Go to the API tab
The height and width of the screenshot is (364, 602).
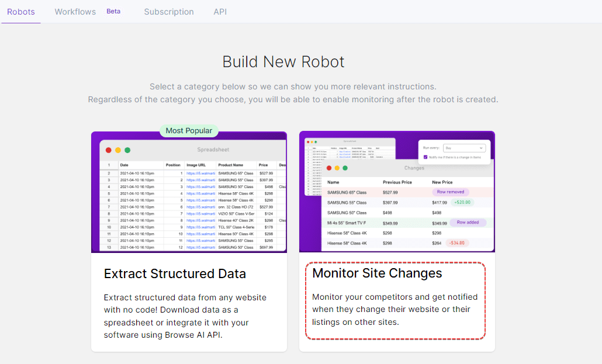(x=220, y=12)
